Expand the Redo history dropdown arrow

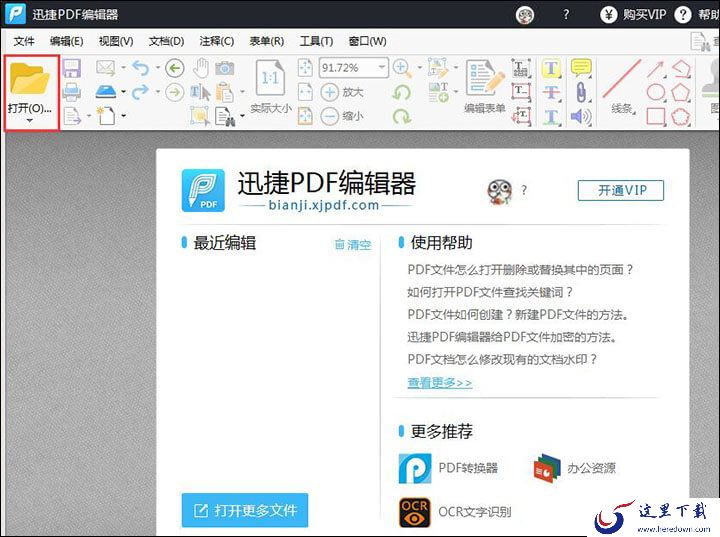click(157, 92)
